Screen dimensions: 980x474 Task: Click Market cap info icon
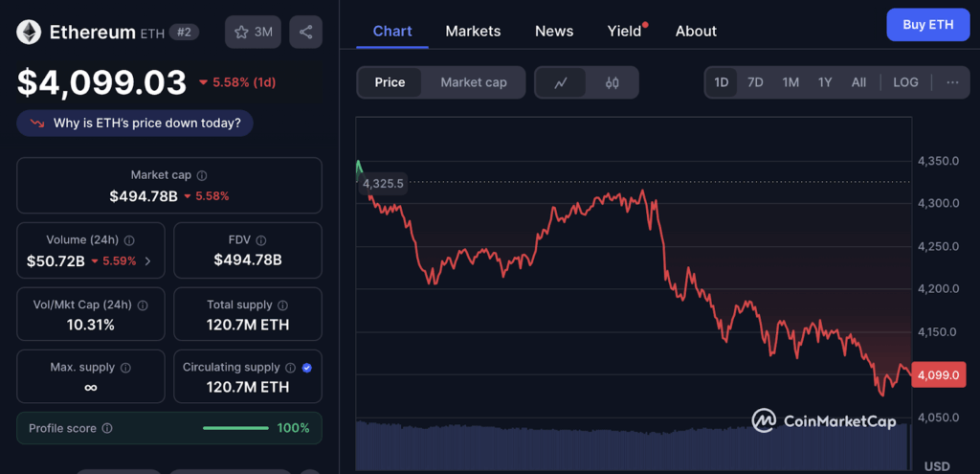coord(202,176)
